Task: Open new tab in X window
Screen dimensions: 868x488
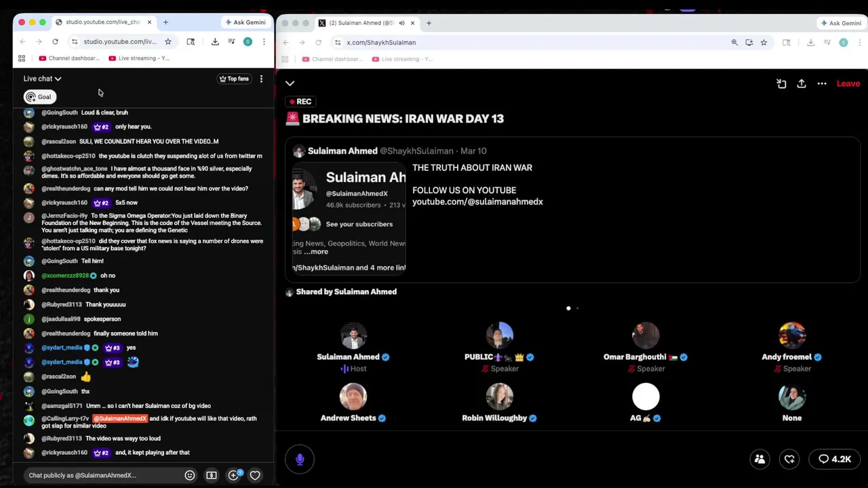Action: tap(429, 23)
